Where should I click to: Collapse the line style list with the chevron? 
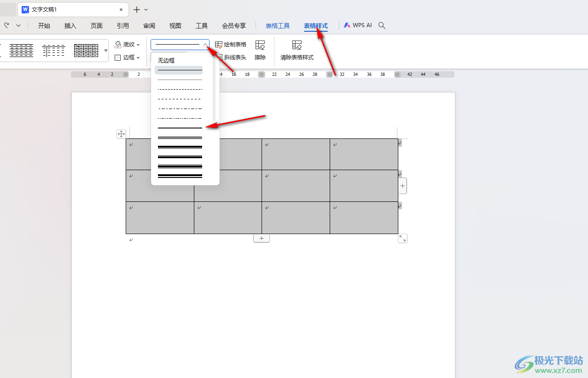(x=205, y=45)
